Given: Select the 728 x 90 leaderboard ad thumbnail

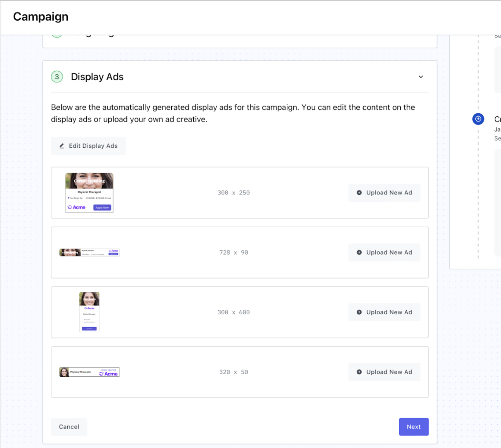Looking at the screenshot, I should click(x=89, y=252).
